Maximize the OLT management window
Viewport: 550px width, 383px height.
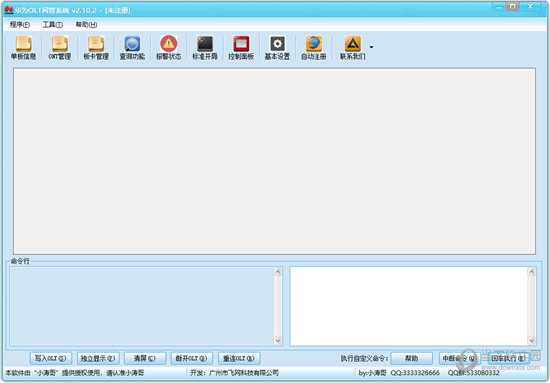coord(513,6)
